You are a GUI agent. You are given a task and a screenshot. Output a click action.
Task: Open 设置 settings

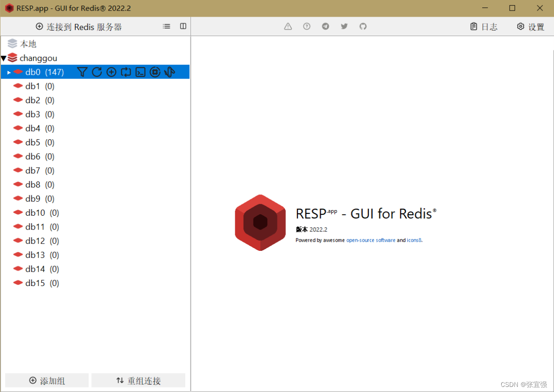point(531,27)
